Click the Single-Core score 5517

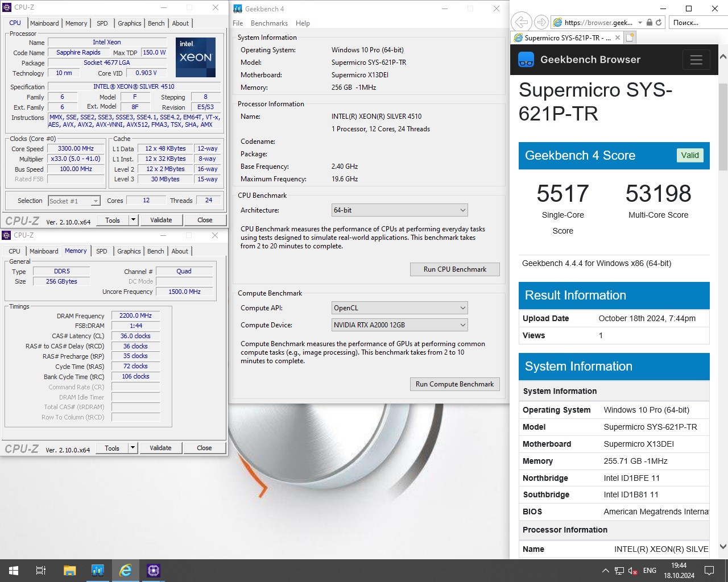pos(562,194)
